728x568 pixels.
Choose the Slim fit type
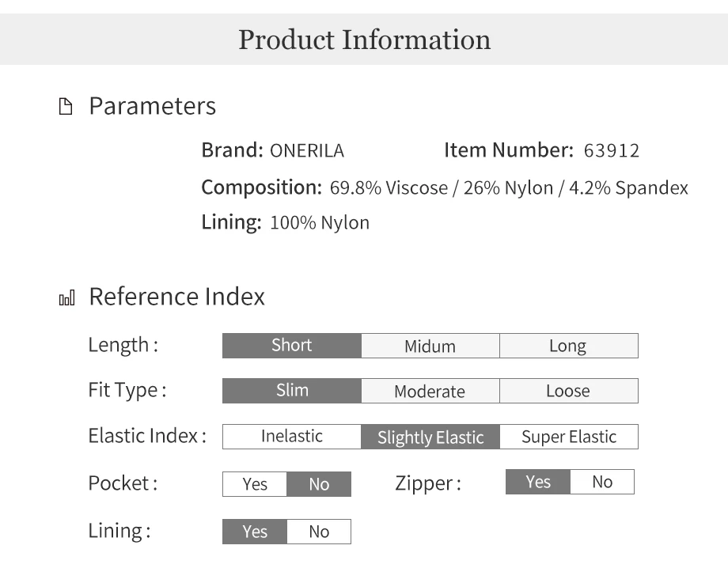[x=291, y=391]
